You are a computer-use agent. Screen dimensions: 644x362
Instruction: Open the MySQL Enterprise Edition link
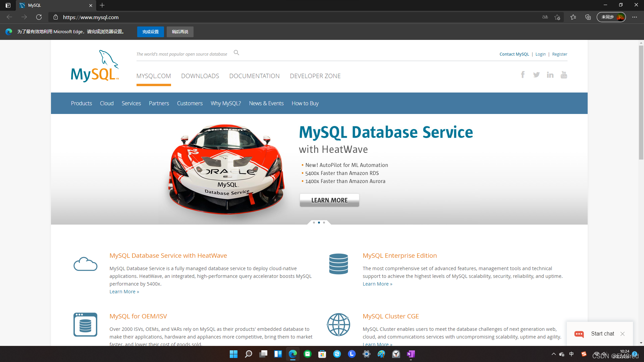[399, 255]
